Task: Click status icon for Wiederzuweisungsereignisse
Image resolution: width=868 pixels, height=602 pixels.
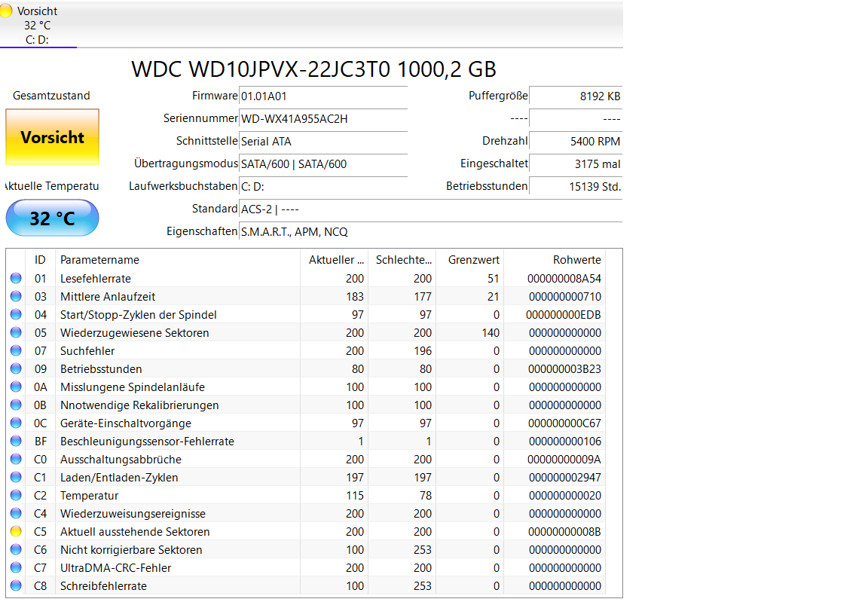Action: 16,514
